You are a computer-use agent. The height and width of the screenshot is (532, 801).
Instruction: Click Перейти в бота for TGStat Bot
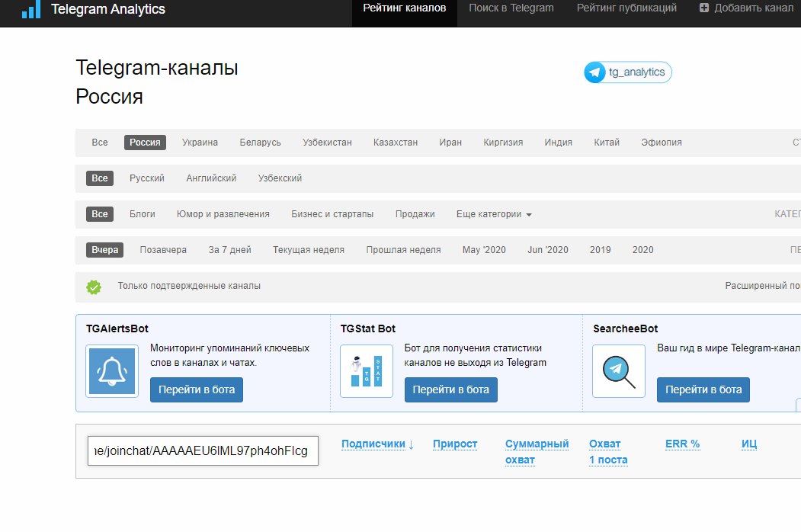click(x=451, y=389)
